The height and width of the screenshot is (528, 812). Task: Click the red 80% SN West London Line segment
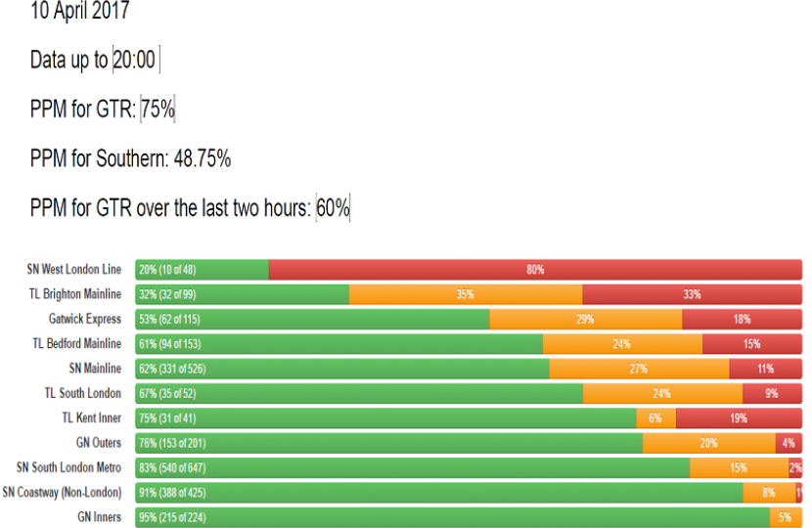[x=535, y=270]
